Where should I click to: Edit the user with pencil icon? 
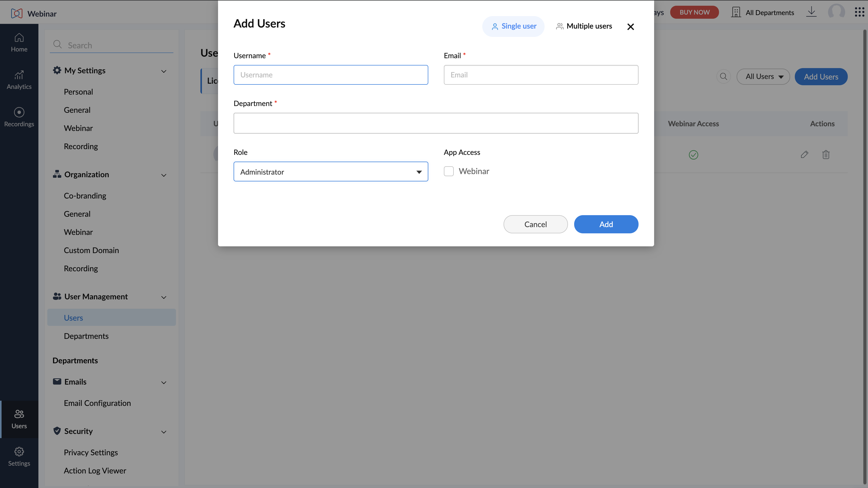pos(804,154)
